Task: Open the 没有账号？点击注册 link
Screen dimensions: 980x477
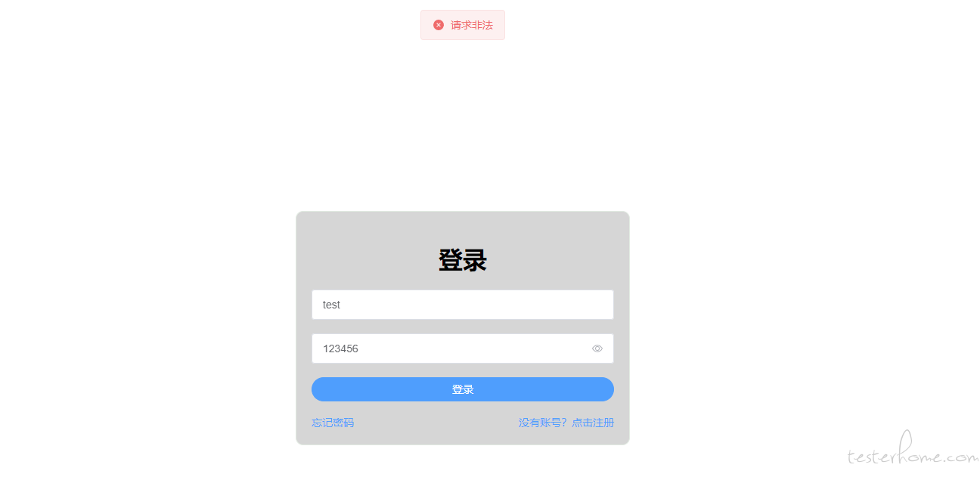Action: click(x=566, y=423)
